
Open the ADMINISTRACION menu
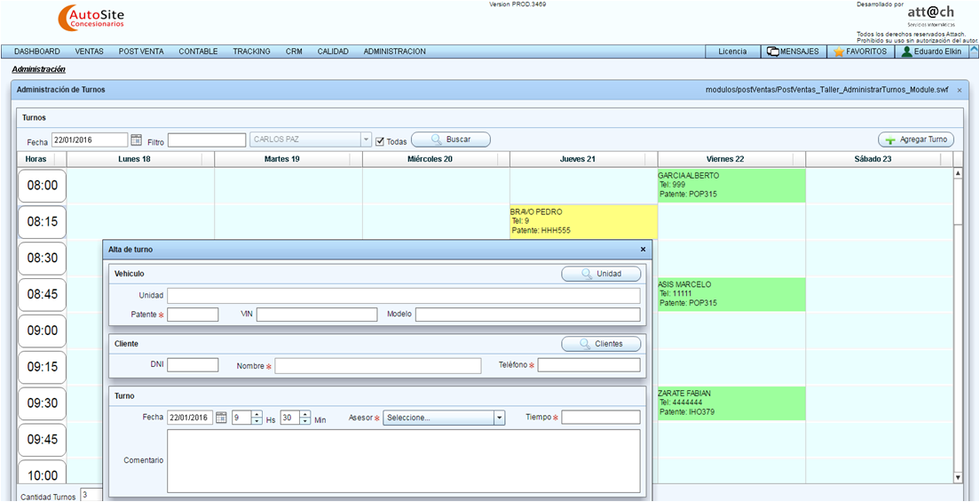point(394,52)
